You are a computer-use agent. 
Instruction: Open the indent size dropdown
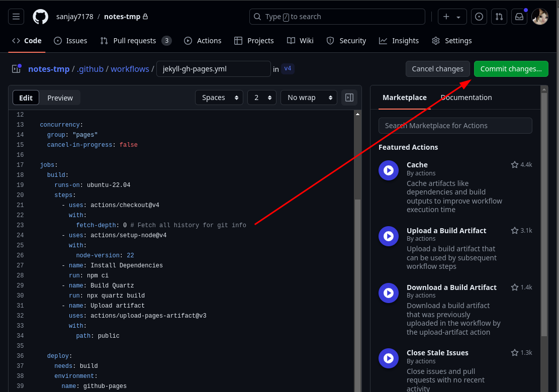coord(261,97)
